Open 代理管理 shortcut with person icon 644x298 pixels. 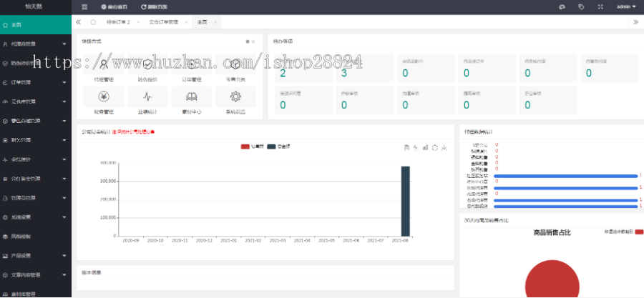click(104, 64)
